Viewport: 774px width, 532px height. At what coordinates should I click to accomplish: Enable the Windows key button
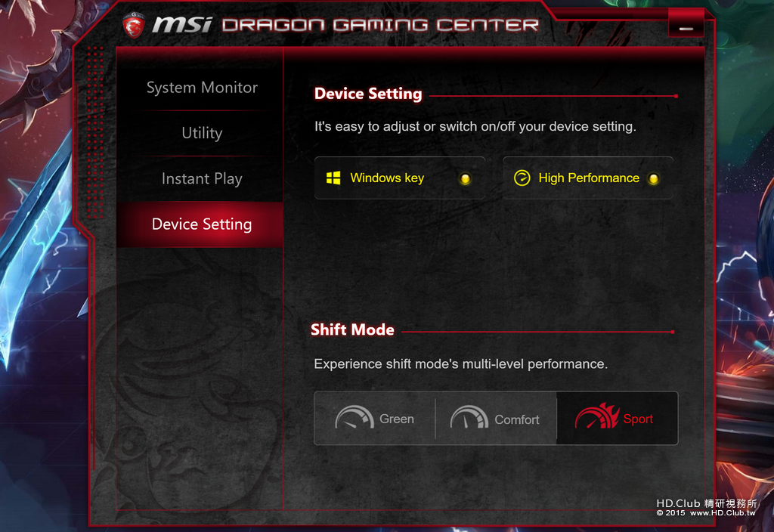pos(399,178)
